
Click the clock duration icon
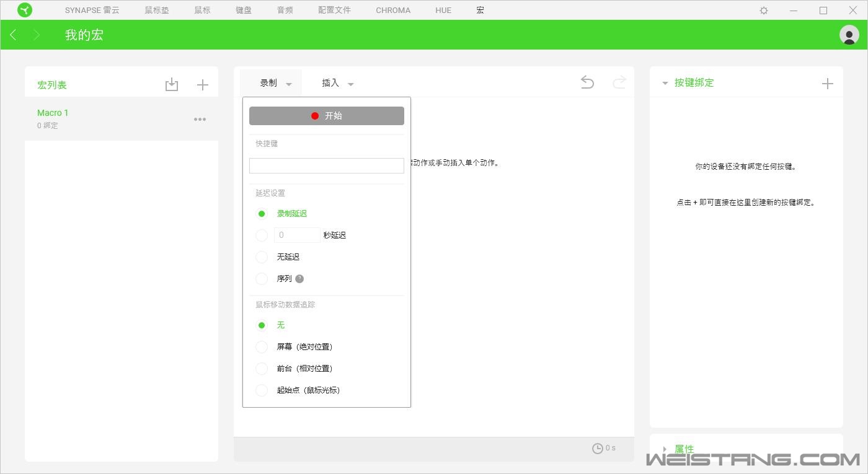tap(598, 449)
